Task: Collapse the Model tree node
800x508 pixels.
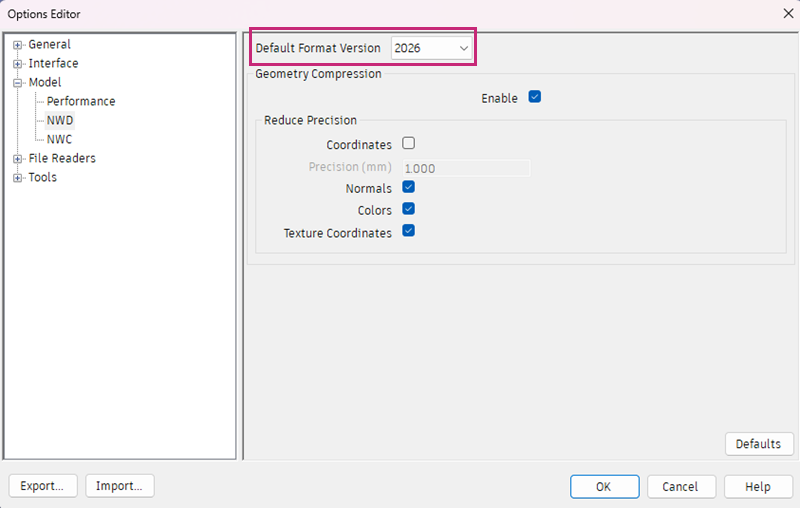Action: [x=17, y=83]
